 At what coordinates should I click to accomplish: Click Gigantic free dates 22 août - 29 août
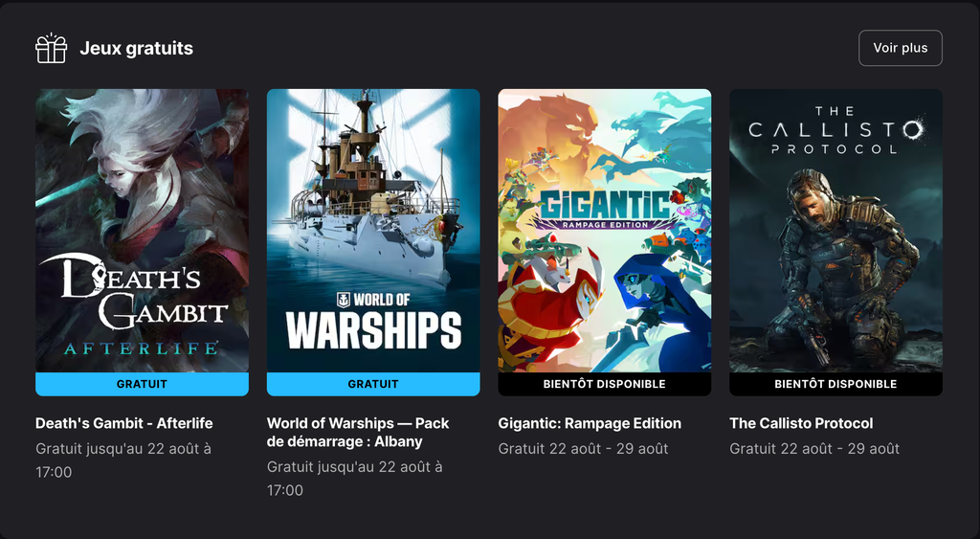click(x=583, y=449)
